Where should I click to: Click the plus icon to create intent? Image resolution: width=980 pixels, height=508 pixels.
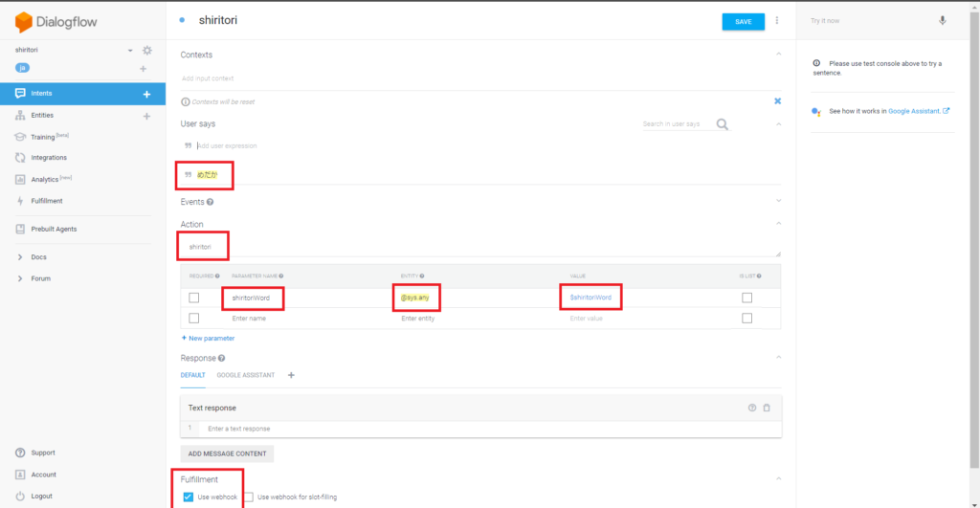coord(146,94)
